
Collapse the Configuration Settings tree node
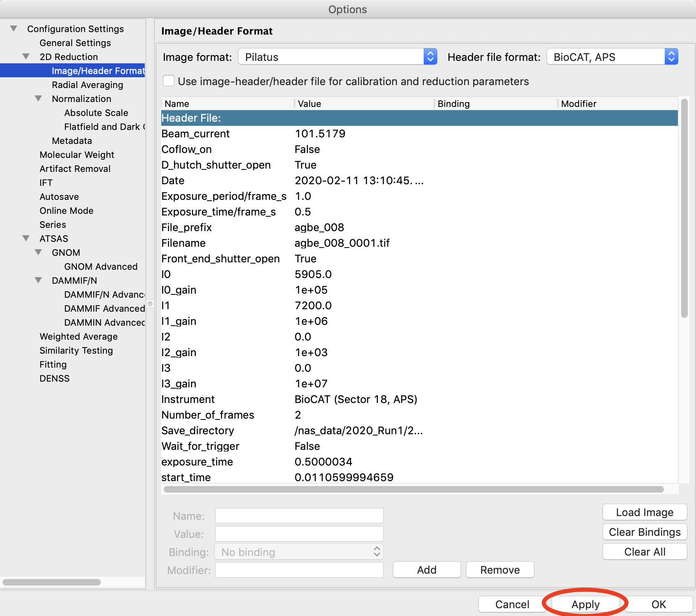click(14, 29)
